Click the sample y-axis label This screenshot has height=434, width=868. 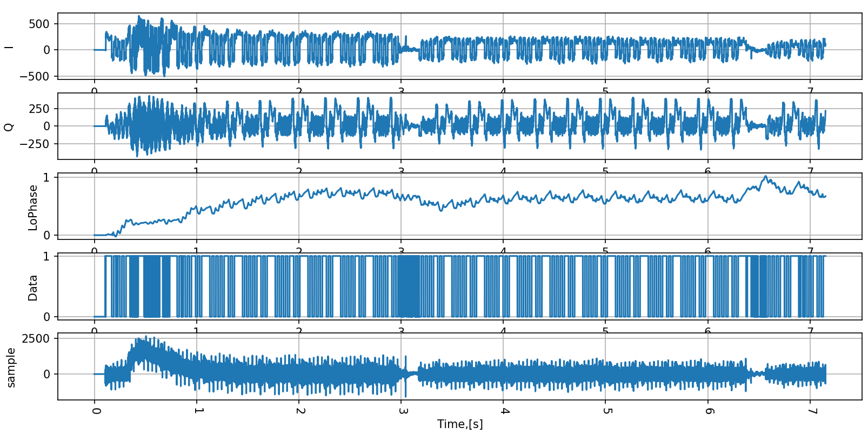point(11,368)
